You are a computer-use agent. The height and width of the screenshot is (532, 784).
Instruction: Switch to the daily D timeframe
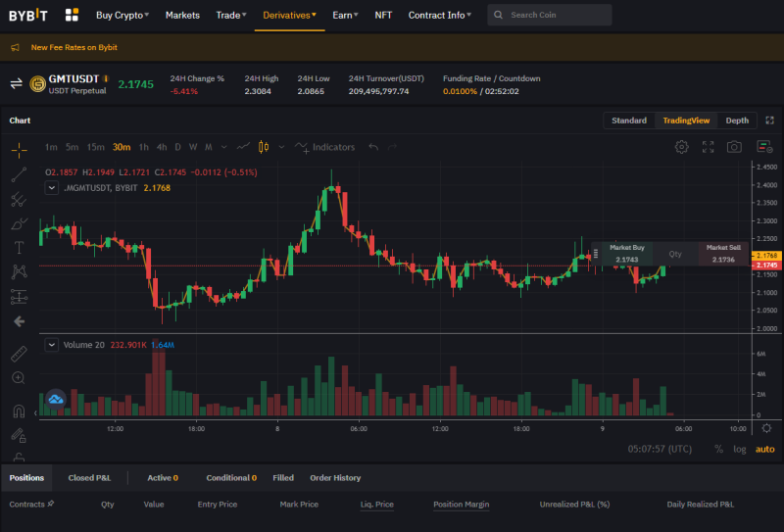[x=177, y=147]
